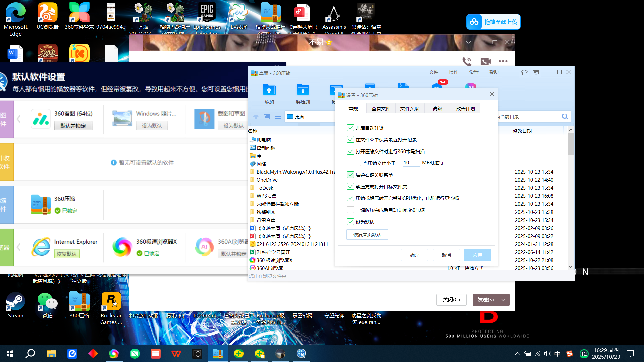Switch to the 文件关联 tab
Viewport: 644px width, 362px height.
[410, 109]
